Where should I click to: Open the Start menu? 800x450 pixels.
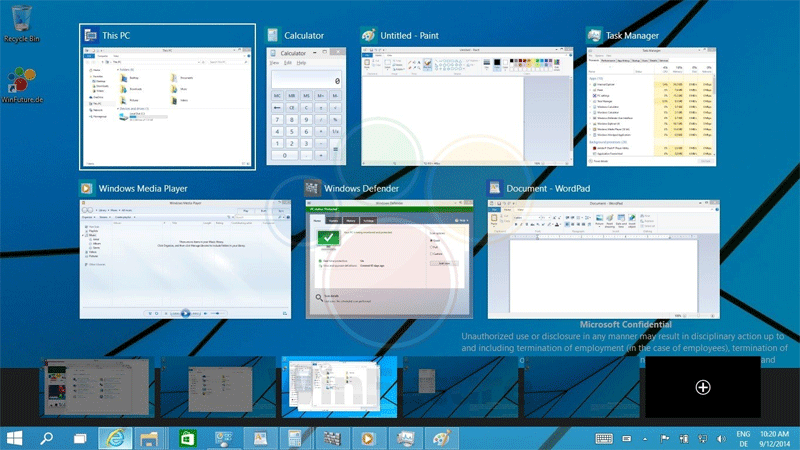pyautogui.click(x=15, y=438)
